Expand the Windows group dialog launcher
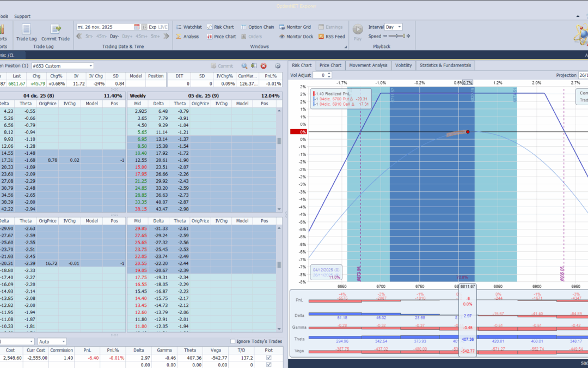Viewport: 588px width, 368px height. 346,47
